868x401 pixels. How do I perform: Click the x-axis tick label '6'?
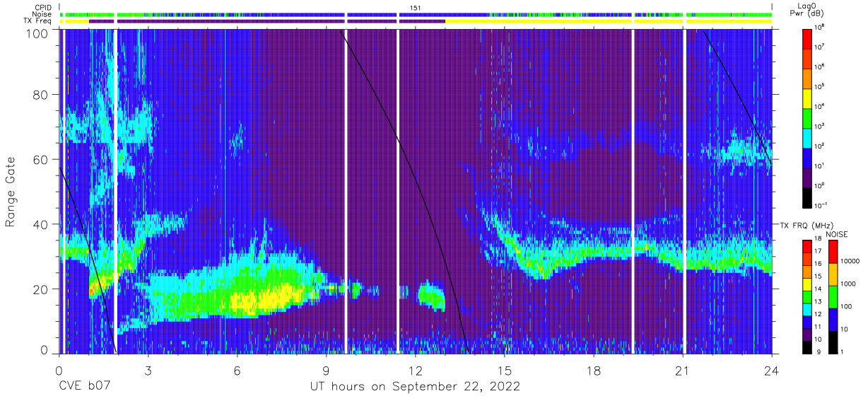[237, 369]
